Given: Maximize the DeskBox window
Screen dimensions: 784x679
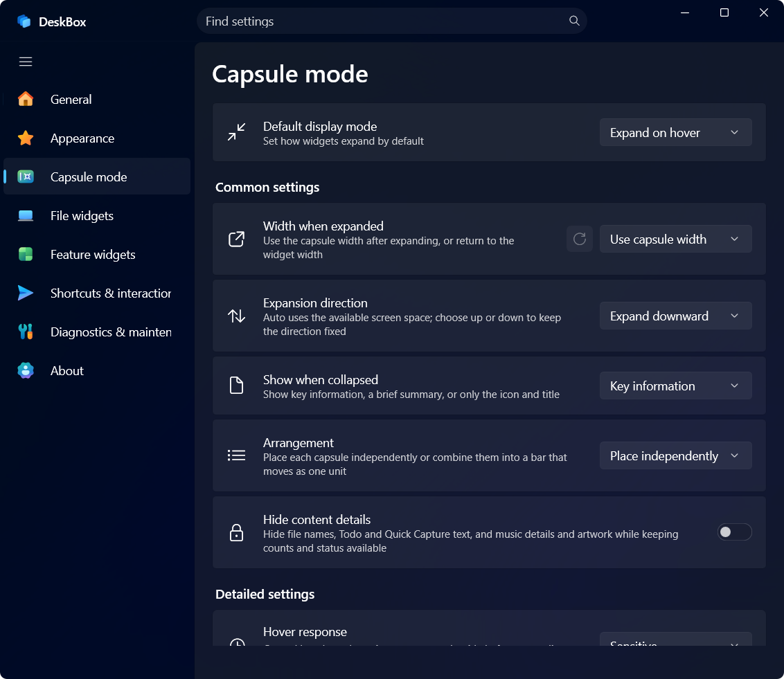Looking at the screenshot, I should point(724,12).
